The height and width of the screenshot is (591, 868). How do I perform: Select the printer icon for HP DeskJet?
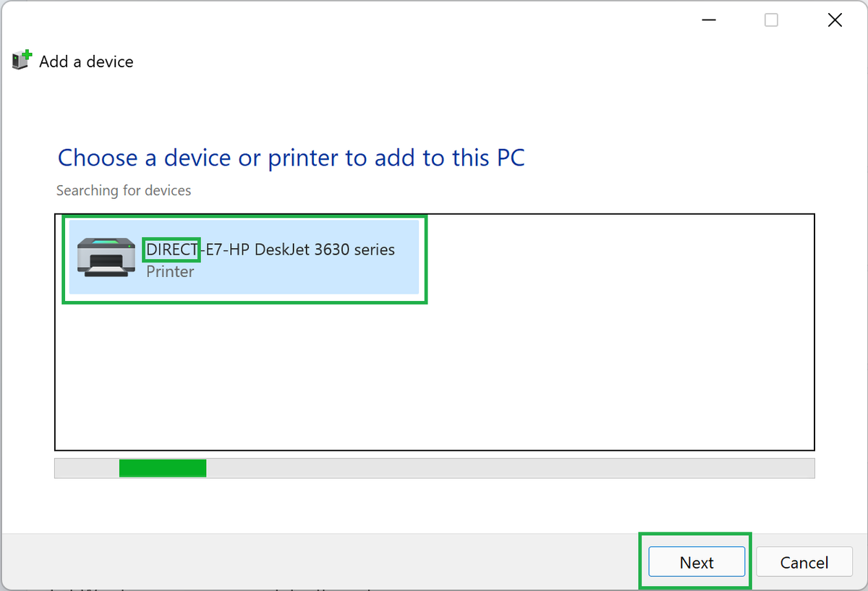(106, 258)
